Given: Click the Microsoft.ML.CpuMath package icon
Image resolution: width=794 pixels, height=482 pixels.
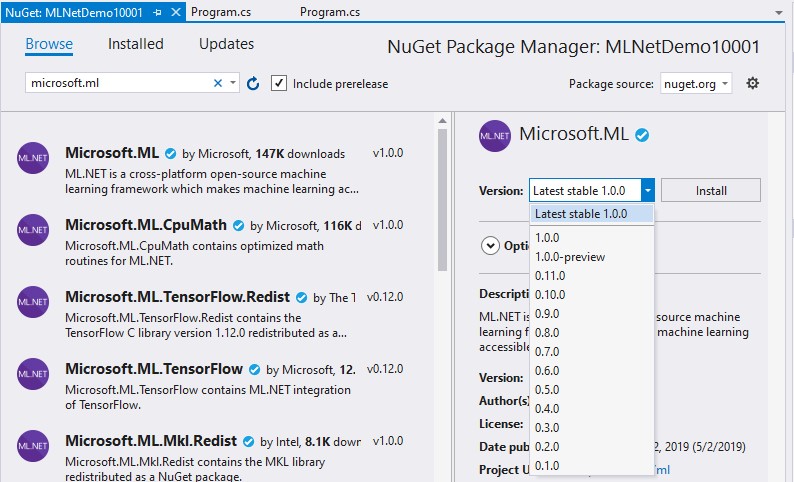Looking at the screenshot, I should (x=33, y=231).
